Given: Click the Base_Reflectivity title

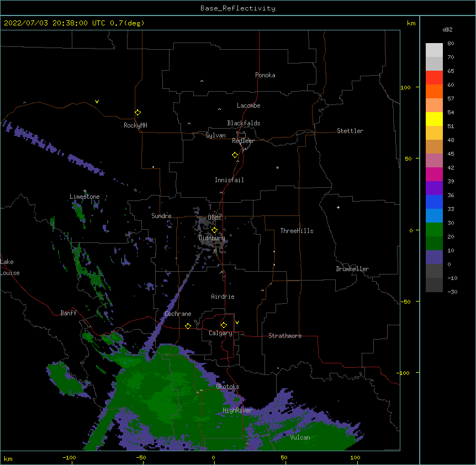Looking at the screenshot, I should [x=238, y=8].
